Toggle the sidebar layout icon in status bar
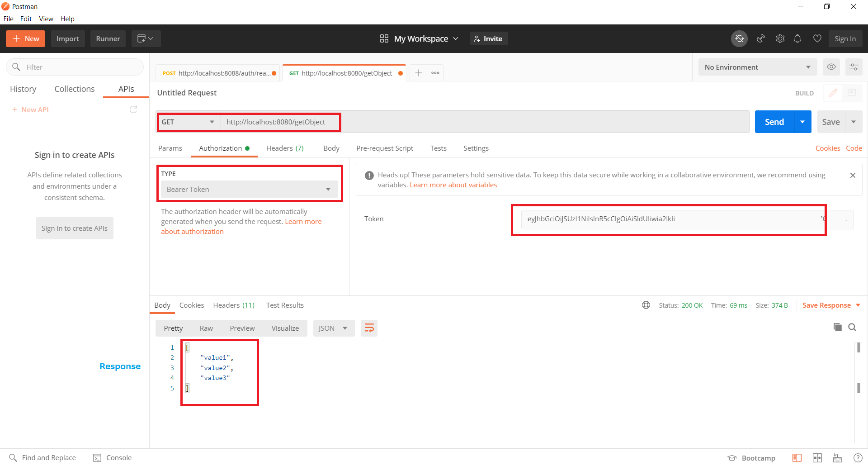 click(797, 458)
